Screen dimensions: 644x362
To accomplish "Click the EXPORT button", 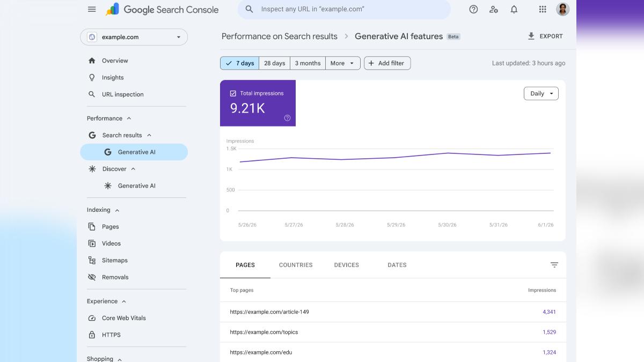I will (x=545, y=36).
